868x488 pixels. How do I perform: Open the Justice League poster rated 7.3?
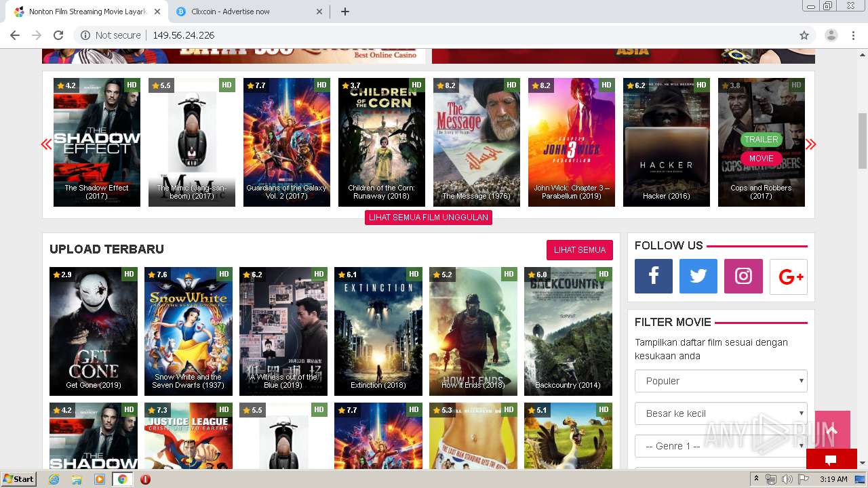(x=189, y=436)
